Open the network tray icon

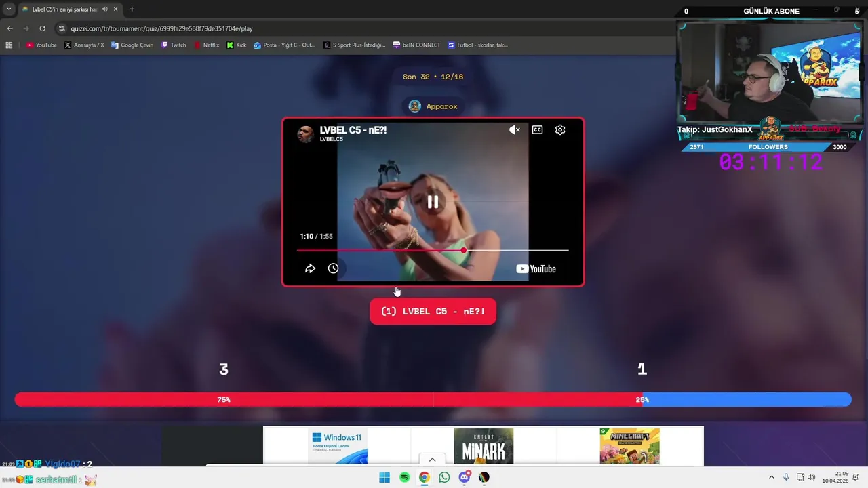click(800, 477)
